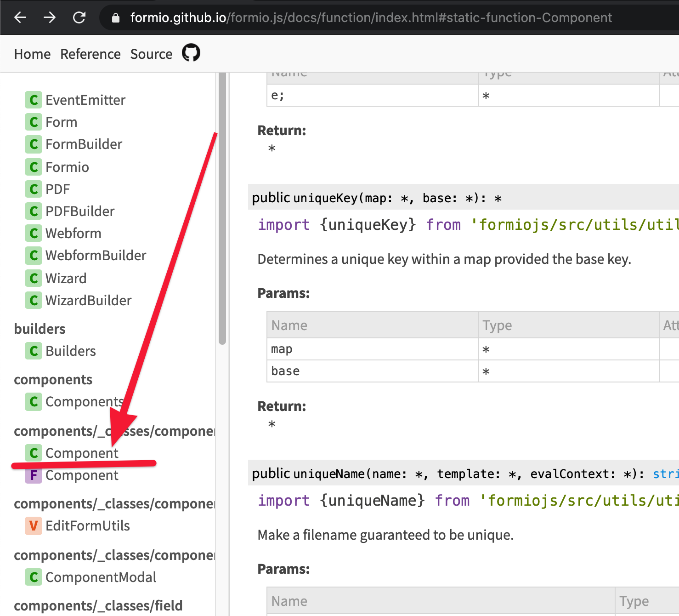Click the browser forward arrow
Viewport: 679px width, 616px height.
click(x=49, y=17)
